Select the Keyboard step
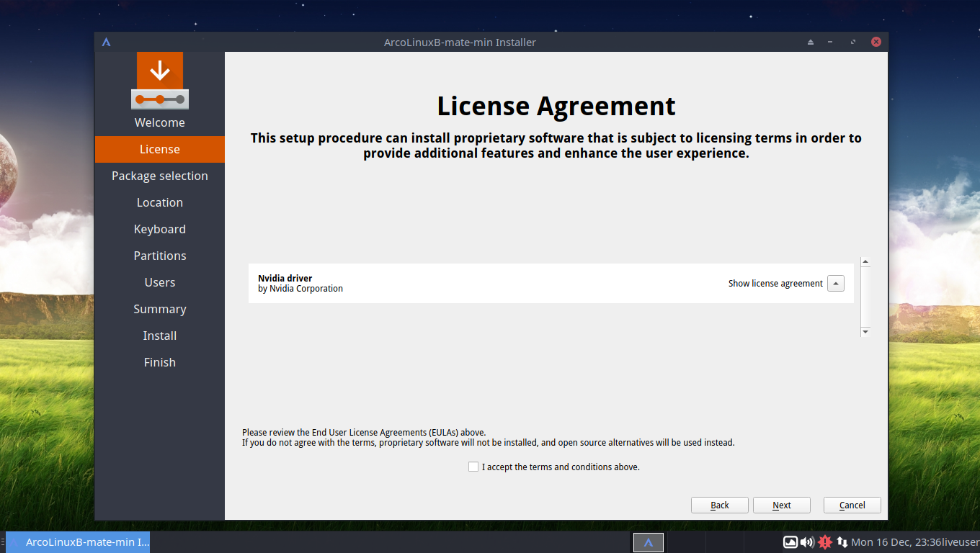 160,229
